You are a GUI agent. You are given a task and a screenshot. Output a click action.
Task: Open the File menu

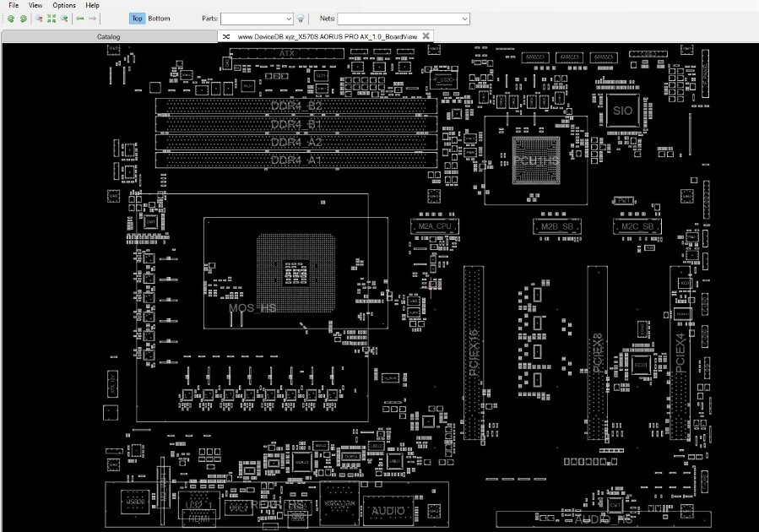pos(14,5)
